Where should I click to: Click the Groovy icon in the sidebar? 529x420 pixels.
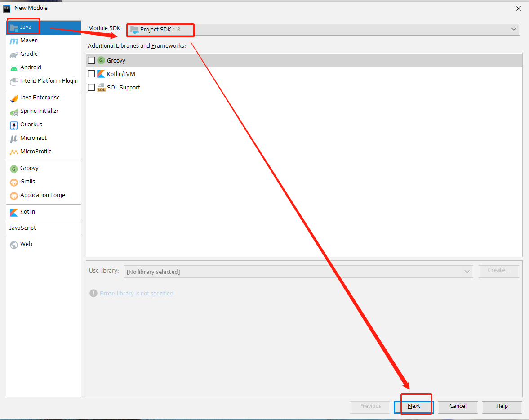[14, 169]
